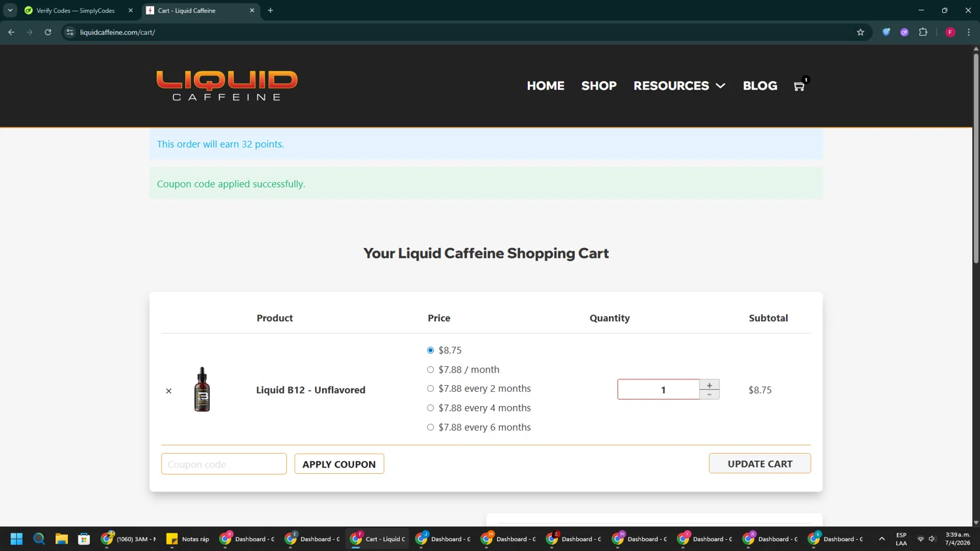This screenshot has height=551, width=980.
Task: Click the UPDATE CART button
Action: pos(760,464)
